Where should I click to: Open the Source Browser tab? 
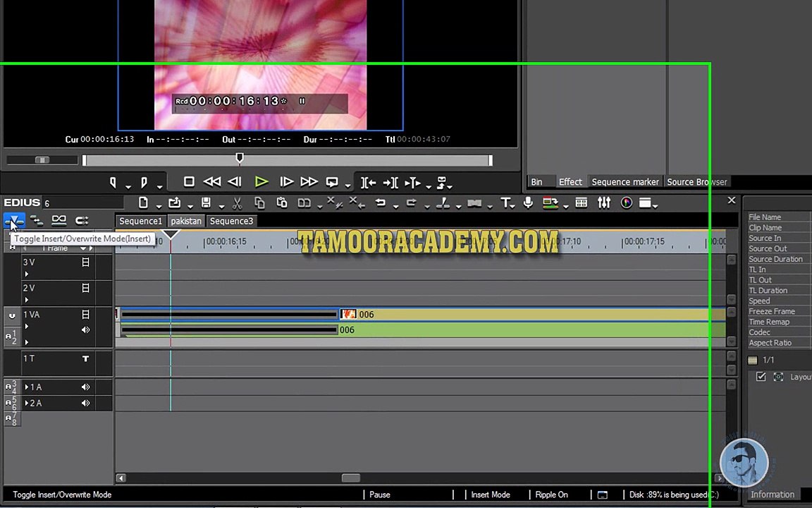tap(696, 182)
